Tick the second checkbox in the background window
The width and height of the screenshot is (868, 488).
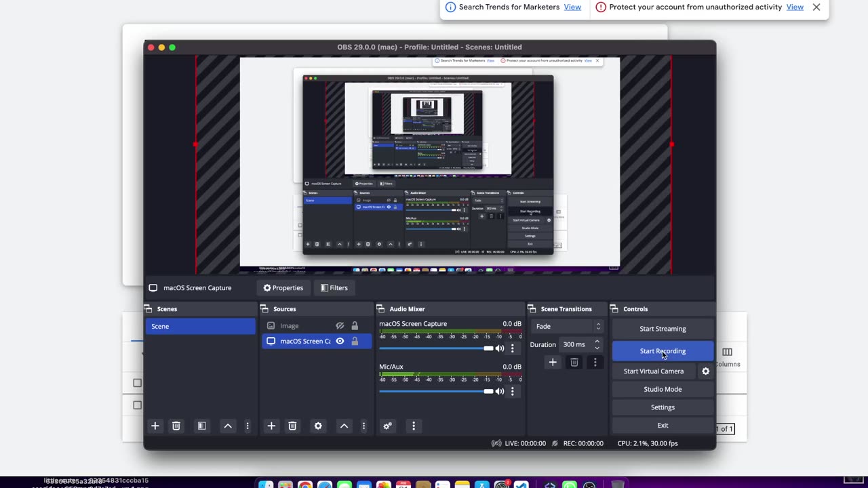[x=138, y=405]
